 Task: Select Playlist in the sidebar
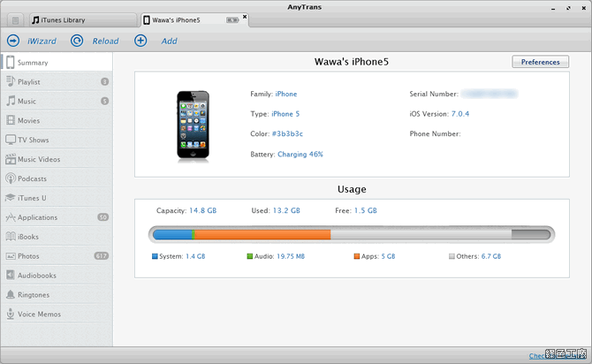tap(57, 81)
